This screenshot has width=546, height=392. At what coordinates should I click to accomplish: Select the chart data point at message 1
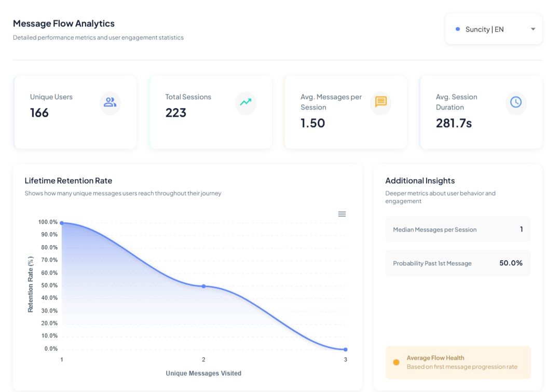[62, 223]
